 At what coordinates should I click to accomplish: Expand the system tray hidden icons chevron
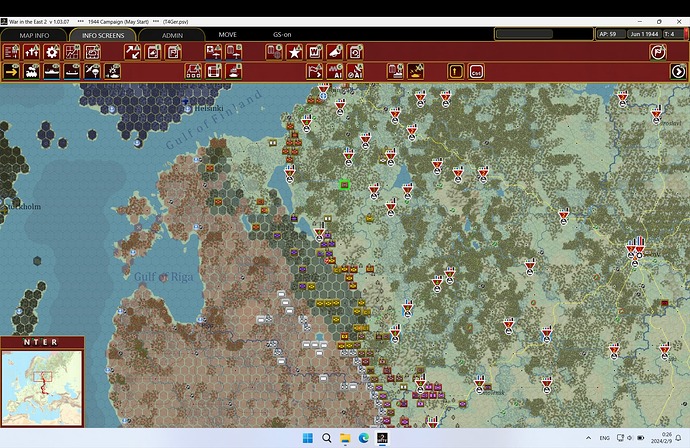(588, 438)
